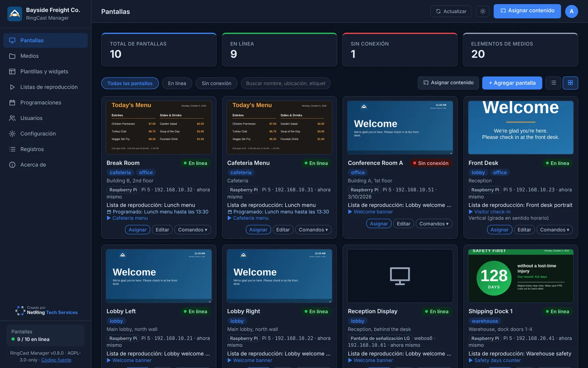Click the Listas de reproducción play icon

tap(12, 87)
